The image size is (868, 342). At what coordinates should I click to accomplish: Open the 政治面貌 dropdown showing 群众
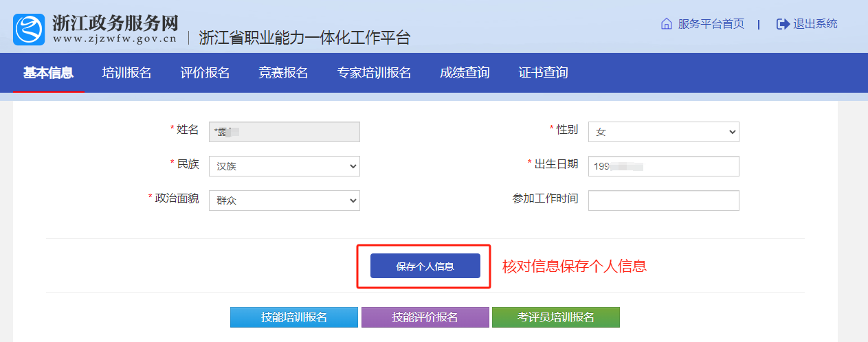tap(284, 201)
